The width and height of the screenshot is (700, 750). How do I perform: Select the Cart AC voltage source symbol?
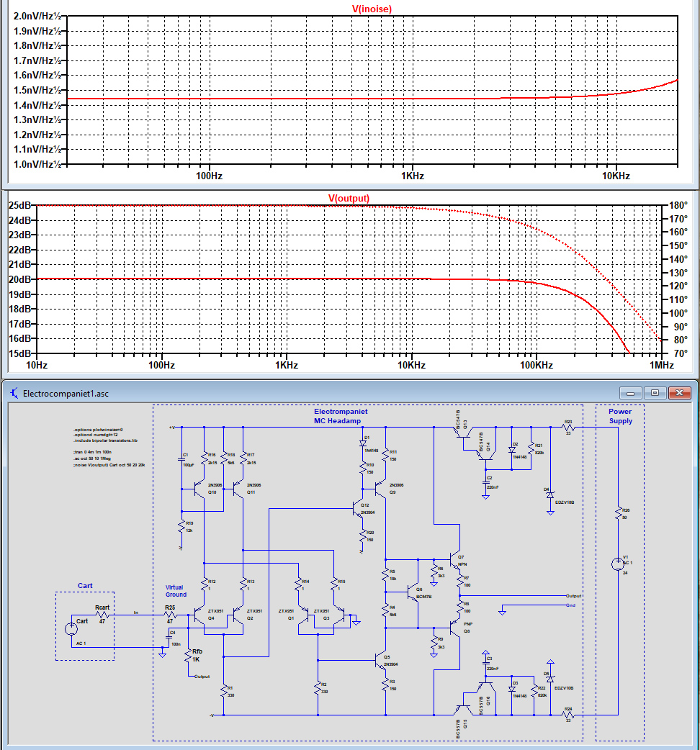point(71,628)
